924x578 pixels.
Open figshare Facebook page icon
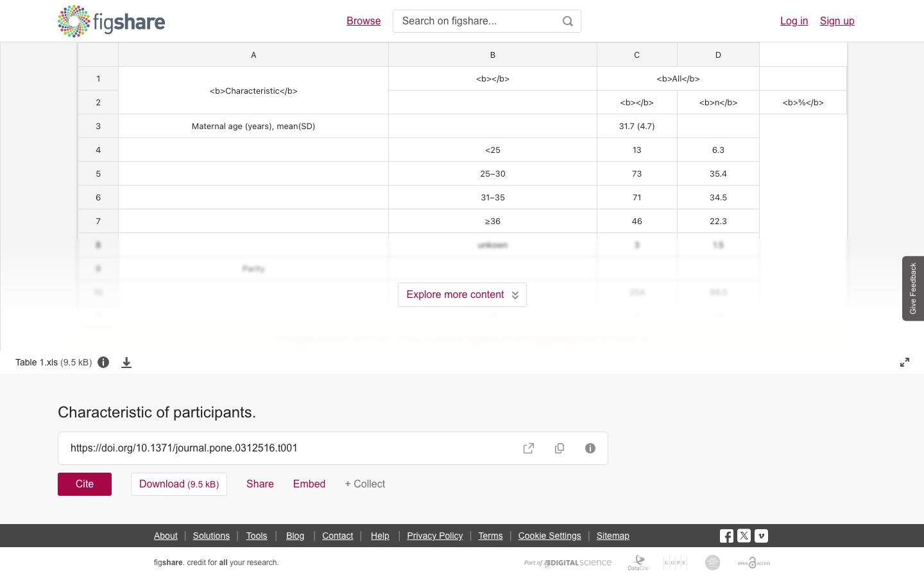(726, 536)
